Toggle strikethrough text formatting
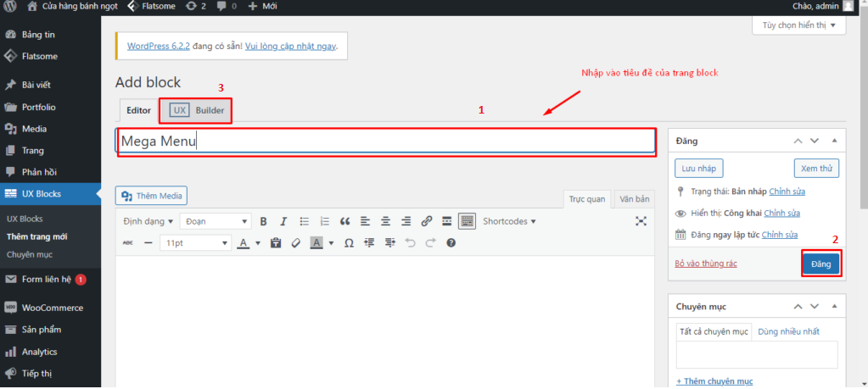The image size is (868, 389). tap(128, 242)
